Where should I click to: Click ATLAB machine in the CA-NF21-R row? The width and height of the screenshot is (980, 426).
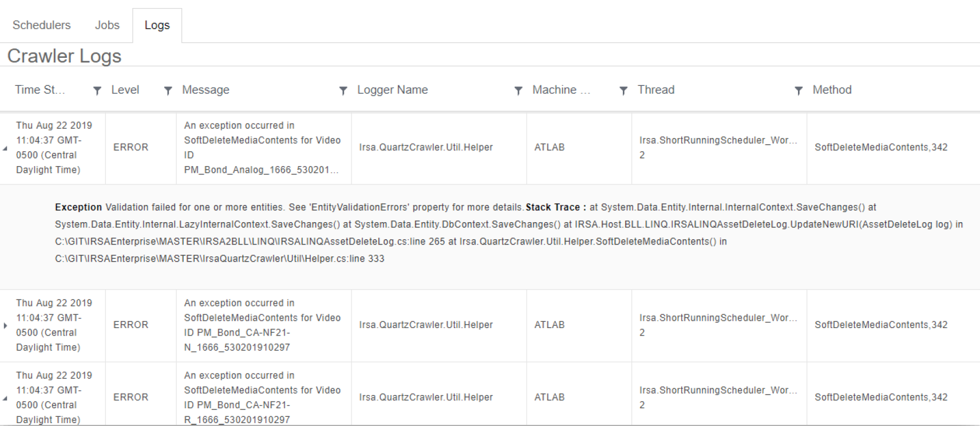(x=550, y=397)
